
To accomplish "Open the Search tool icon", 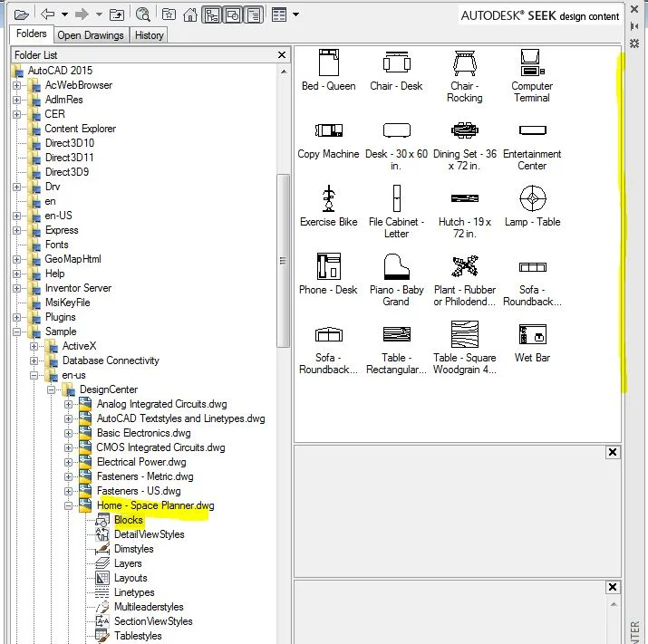I will (x=143, y=14).
